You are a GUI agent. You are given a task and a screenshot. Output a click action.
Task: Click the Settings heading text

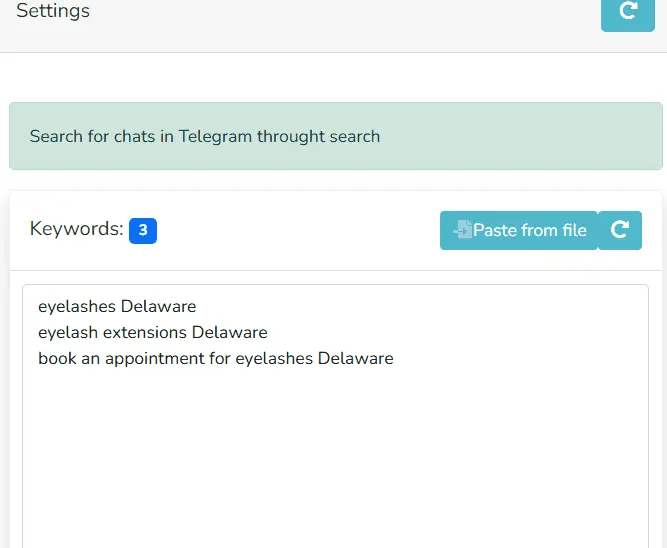(53, 11)
